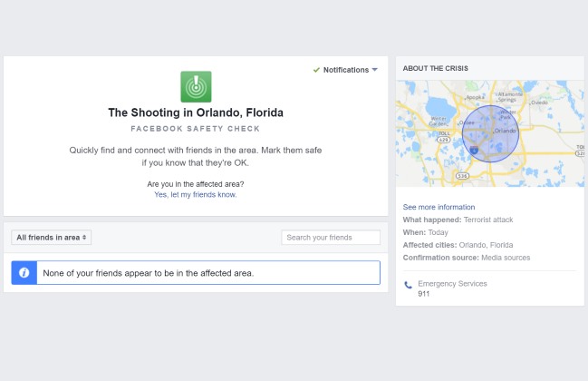The image size is (588, 381).
Task: Click the Emergency Services phone icon
Action: click(408, 285)
